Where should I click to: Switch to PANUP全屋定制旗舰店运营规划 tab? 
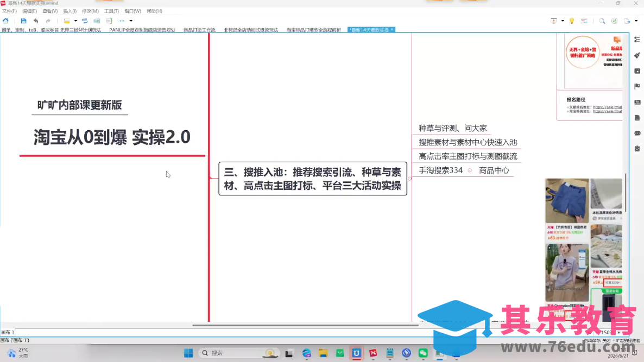(x=142, y=30)
